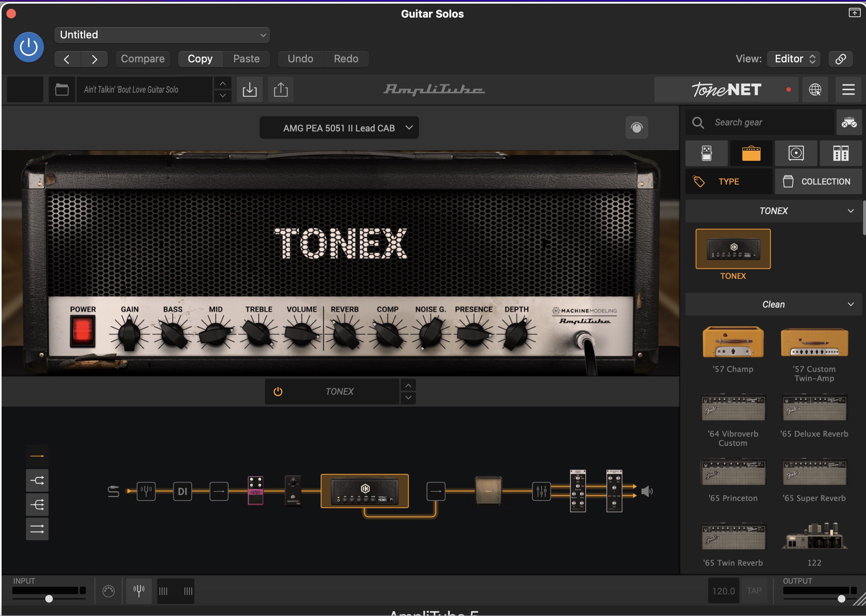
Task: Click the Compare button
Action: pyautogui.click(x=143, y=59)
